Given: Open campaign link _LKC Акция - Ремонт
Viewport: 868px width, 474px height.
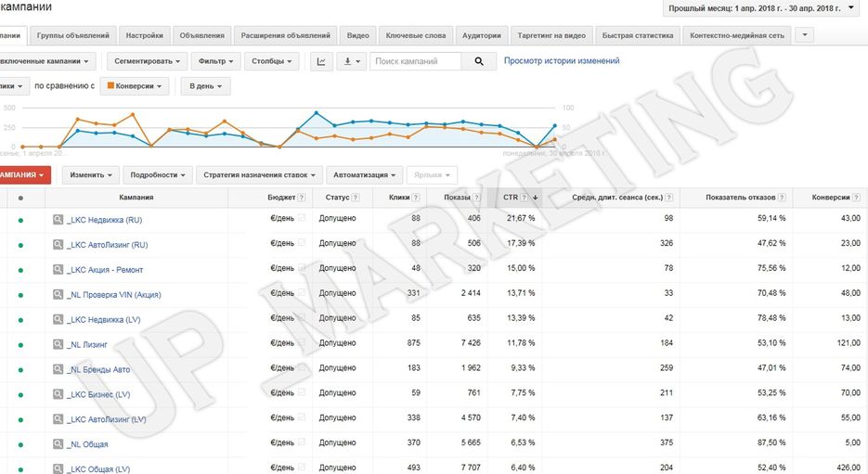Looking at the screenshot, I should (x=105, y=270).
